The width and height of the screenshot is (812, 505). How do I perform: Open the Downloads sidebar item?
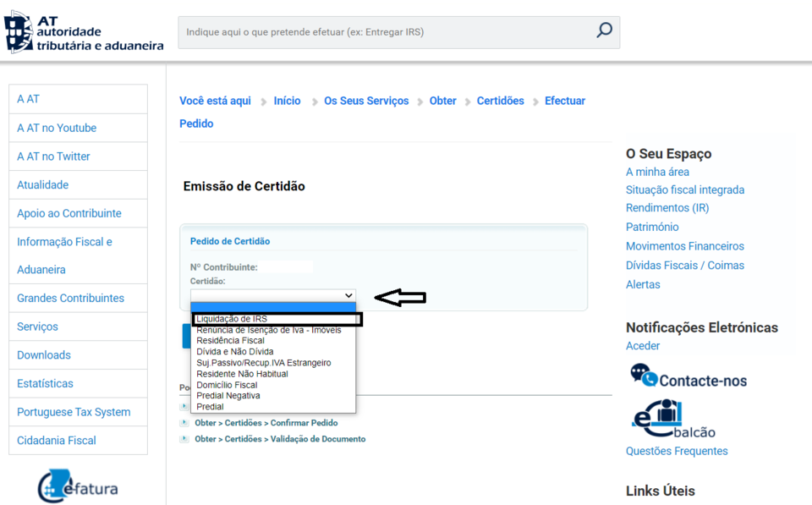point(44,355)
